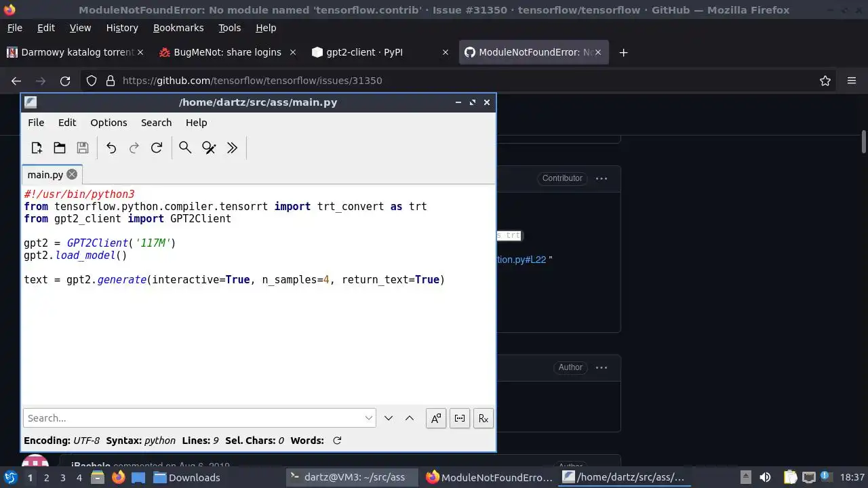Viewport: 868px width, 488px height.
Task: Close the gpt2-client PyPI browser tab
Action: tap(445, 52)
